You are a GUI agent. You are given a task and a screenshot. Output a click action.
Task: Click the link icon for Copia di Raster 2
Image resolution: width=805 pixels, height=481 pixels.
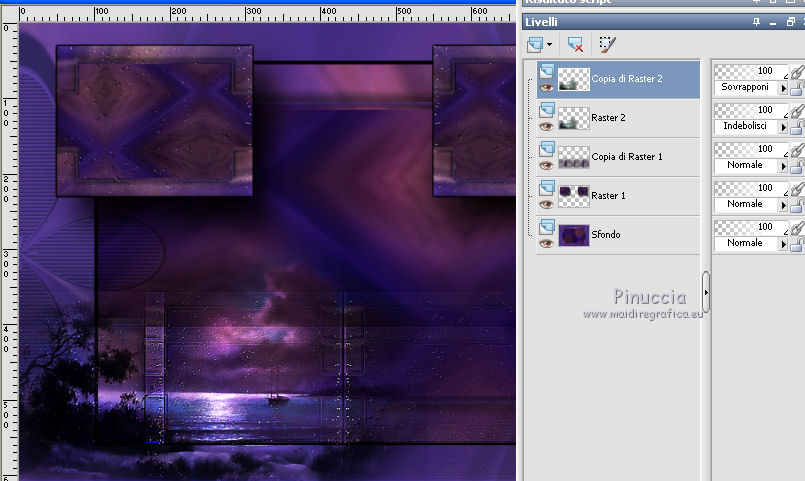pyautogui.click(x=796, y=72)
